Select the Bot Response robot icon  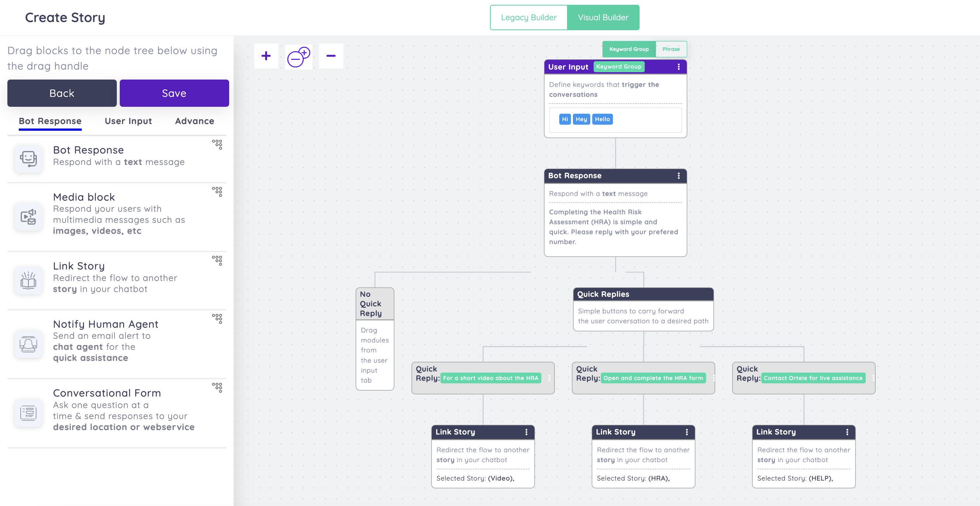click(28, 158)
